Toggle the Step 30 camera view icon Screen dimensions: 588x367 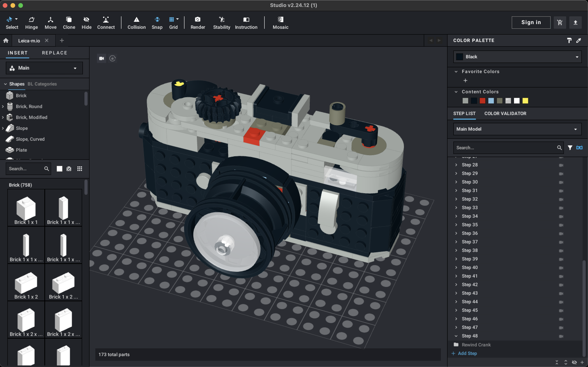tap(561, 182)
